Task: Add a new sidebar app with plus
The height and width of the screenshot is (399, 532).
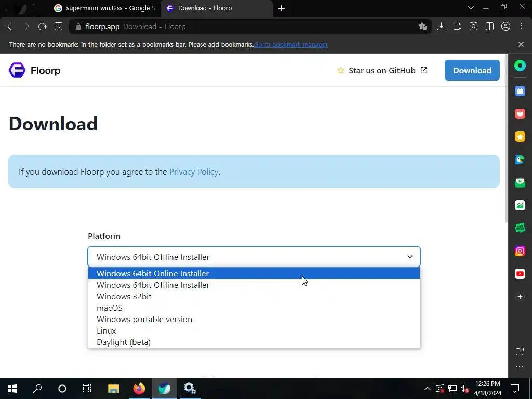Action: click(x=520, y=297)
